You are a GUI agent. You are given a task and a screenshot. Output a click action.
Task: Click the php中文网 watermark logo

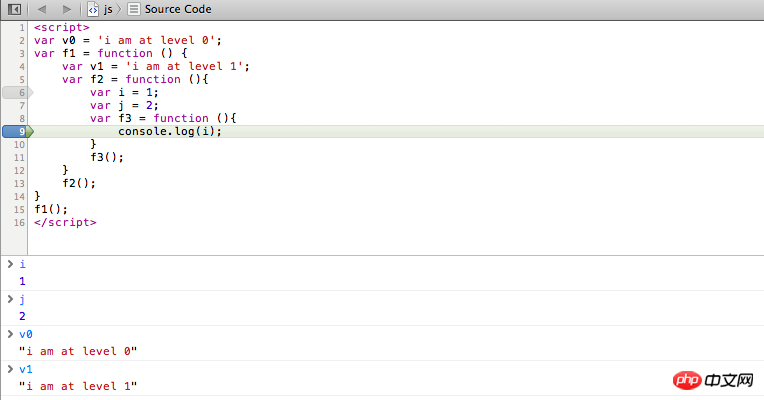[713, 380]
